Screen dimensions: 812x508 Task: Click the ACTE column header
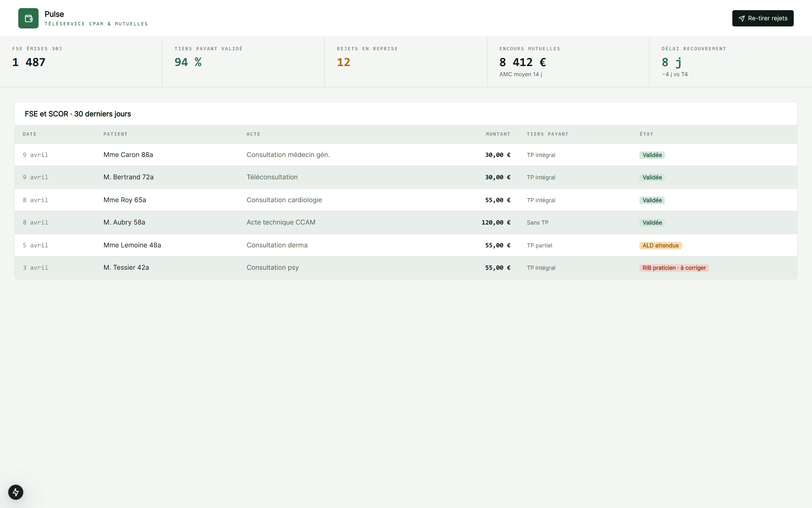click(253, 134)
